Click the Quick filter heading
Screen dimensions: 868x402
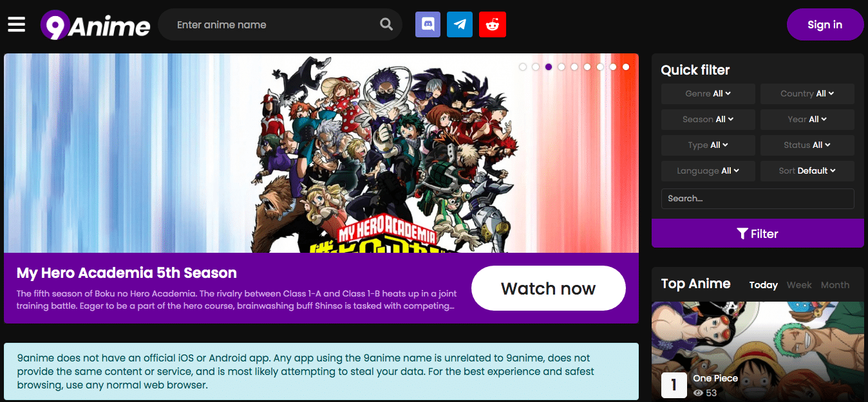695,70
